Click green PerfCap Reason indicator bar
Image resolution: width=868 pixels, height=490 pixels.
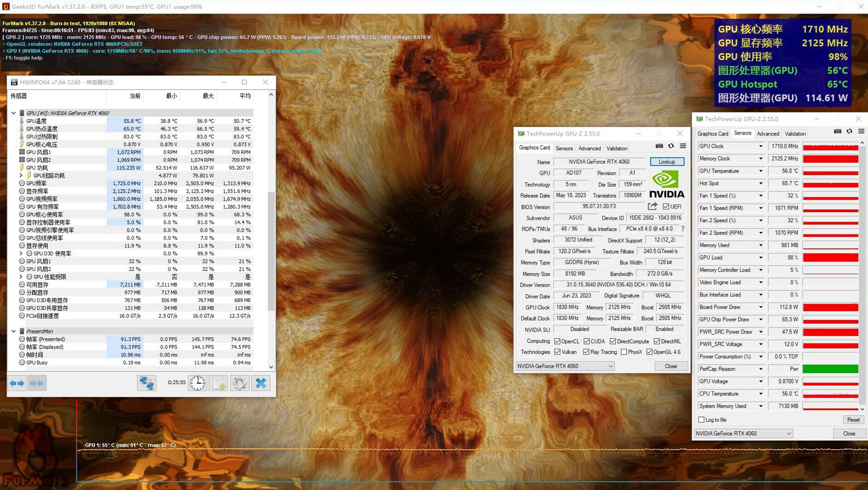coord(830,369)
